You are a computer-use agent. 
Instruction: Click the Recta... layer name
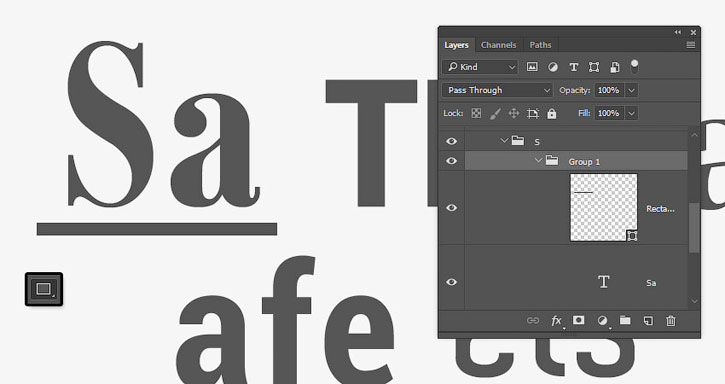pos(660,209)
